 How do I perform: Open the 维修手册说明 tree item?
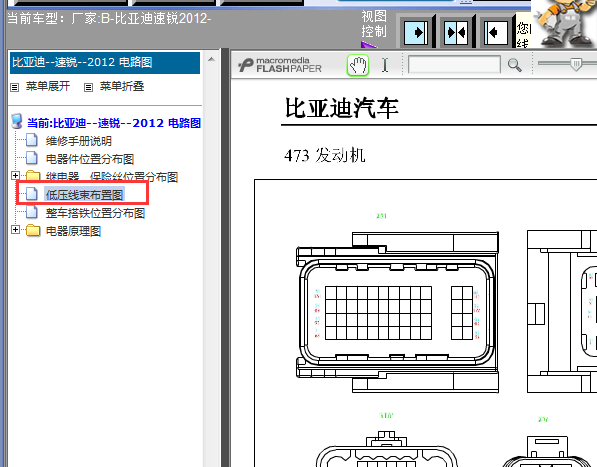(79, 141)
